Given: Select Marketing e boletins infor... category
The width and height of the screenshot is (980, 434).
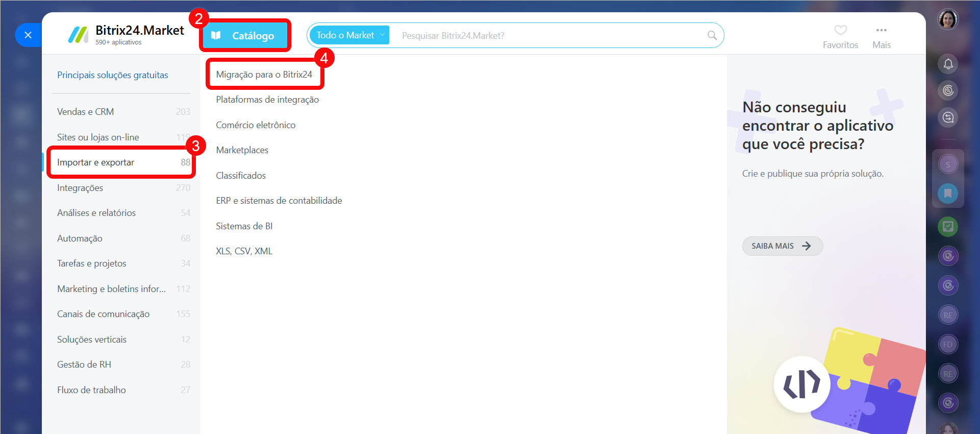Looking at the screenshot, I should (123, 289).
